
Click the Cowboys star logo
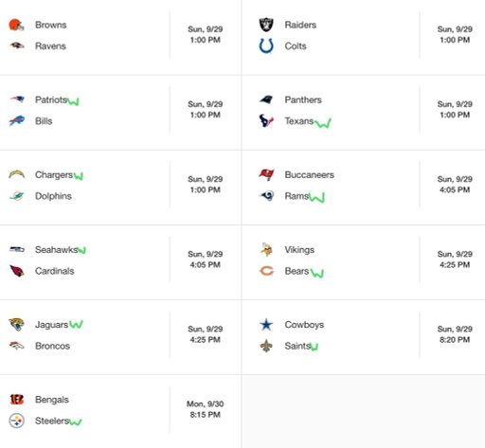[266, 325]
